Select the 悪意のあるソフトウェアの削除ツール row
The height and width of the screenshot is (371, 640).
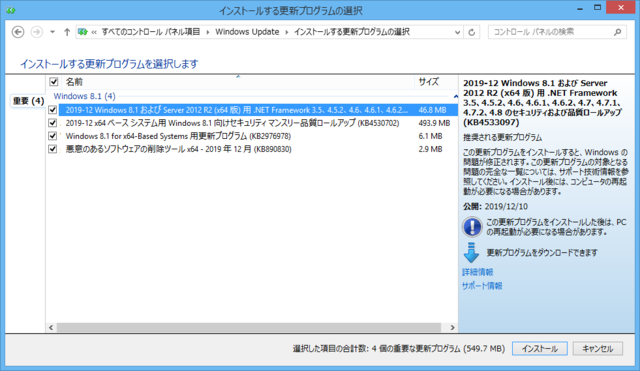click(x=258, y=149)
